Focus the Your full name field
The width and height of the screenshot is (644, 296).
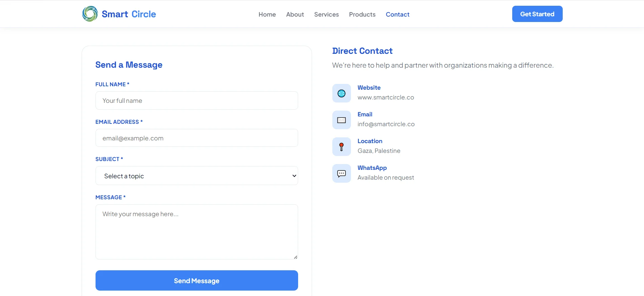197,100
